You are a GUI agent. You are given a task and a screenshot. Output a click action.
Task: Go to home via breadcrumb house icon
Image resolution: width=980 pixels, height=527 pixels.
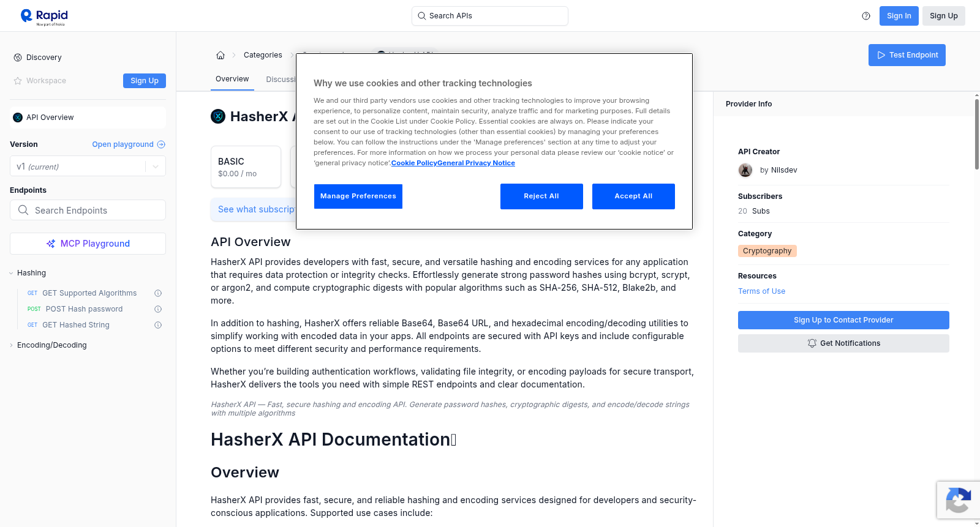[221, 55]
